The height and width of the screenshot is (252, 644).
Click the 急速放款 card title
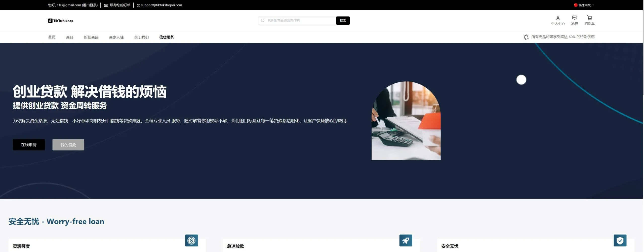click(x=235, y=246)
